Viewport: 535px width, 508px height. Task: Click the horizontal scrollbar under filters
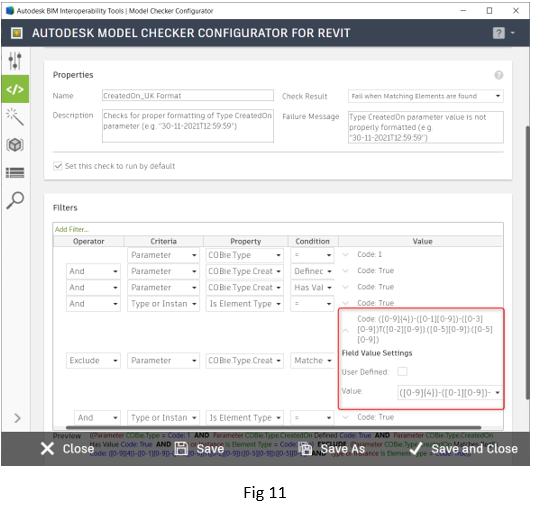[273, 427]
